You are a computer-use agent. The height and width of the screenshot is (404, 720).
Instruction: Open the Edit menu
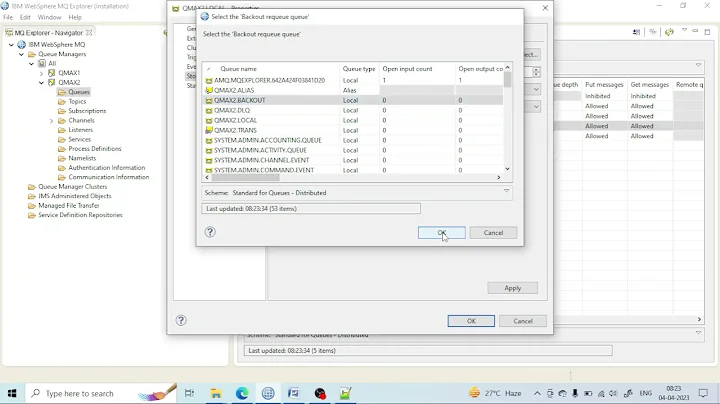pyautogui.click(x=25, y=17)
